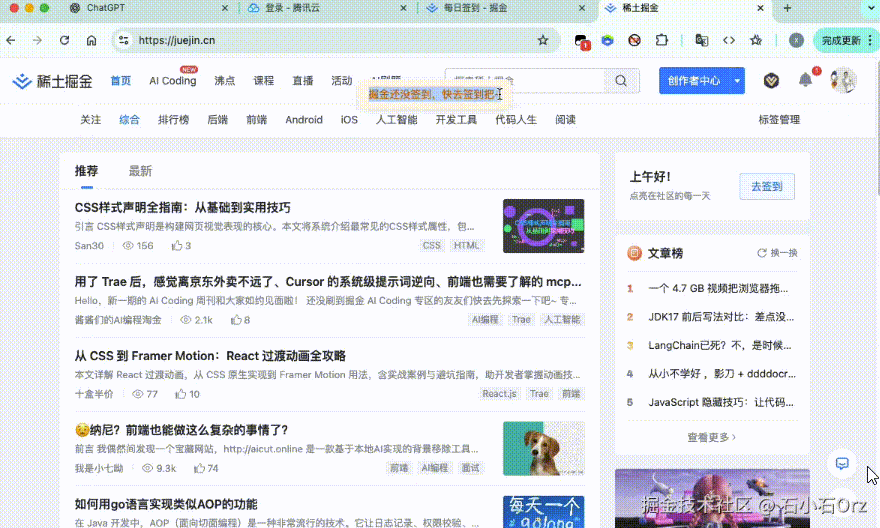Click the 创作者中心 button
880x528 pixels.
coord(694,81)
